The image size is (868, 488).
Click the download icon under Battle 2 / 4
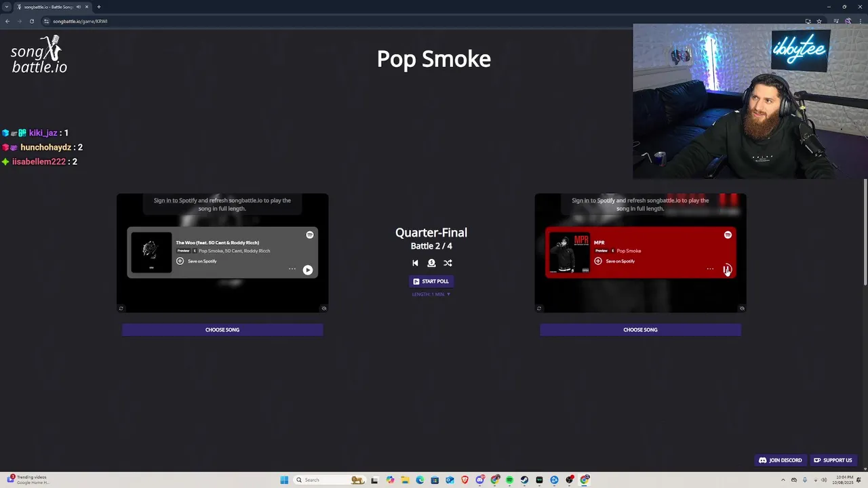click(431, 263)
